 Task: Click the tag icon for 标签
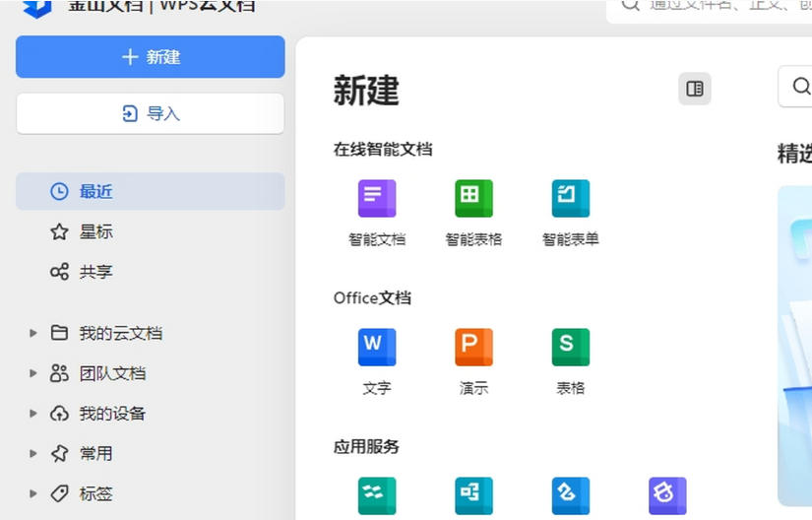[59, 493]
